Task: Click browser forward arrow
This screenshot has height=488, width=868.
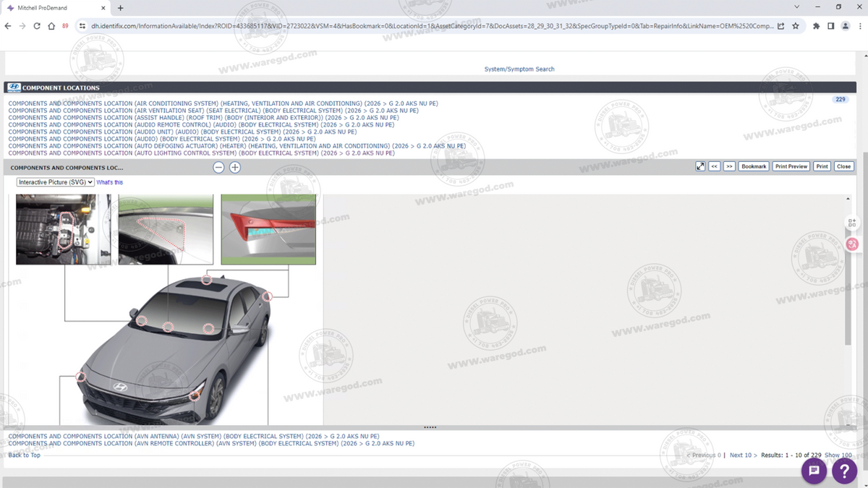Action: 22,26
